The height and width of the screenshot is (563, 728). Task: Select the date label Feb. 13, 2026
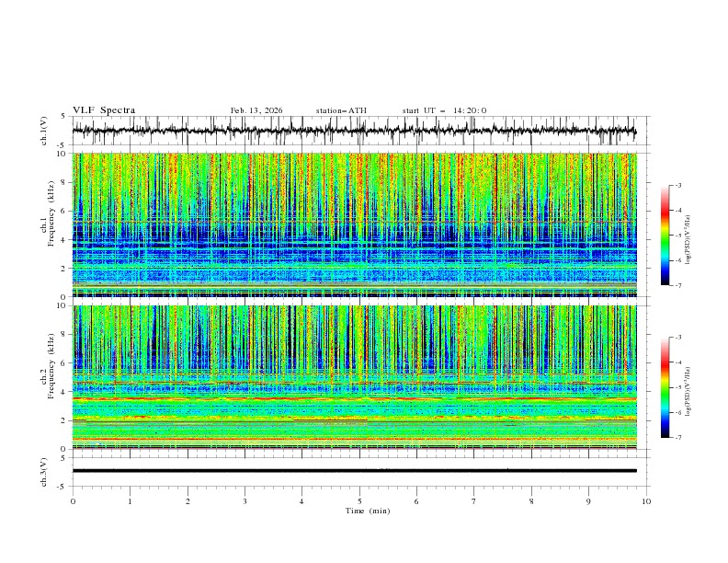[x=256, y=110]
